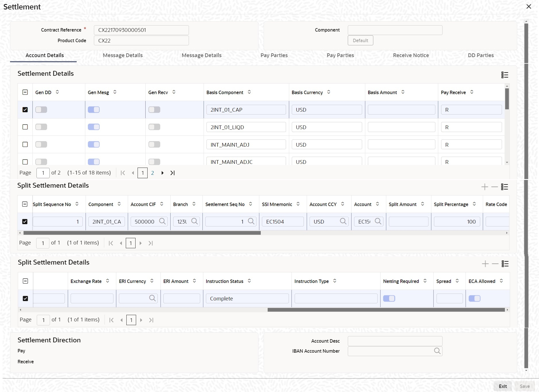Image resolution: width=539 pixels, height=392 pixels.
Task: Open ERI Currency lookup icon
Action: (152, 298)
